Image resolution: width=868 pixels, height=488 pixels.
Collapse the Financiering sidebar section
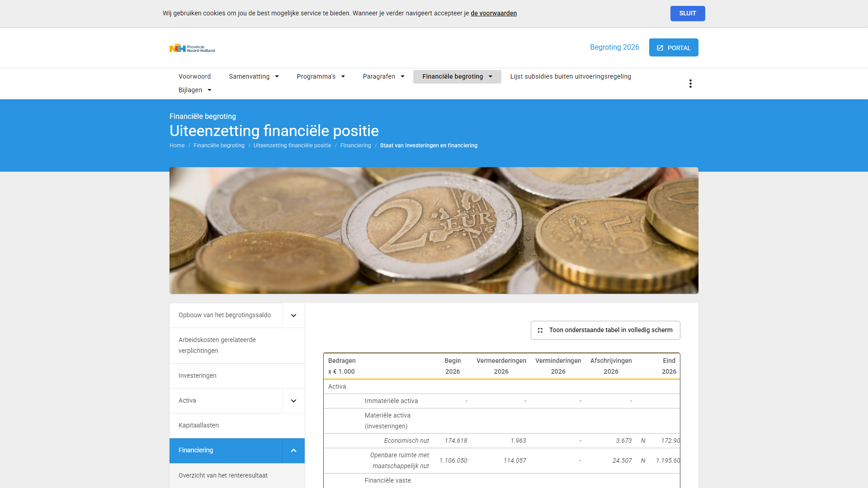(x=293, y=450)
